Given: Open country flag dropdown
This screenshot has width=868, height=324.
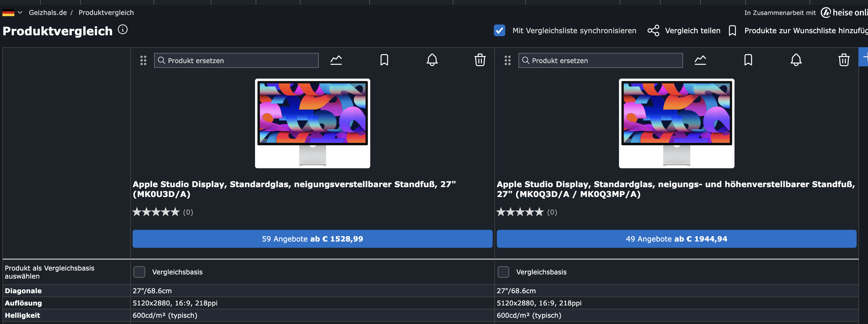Looking at the screenshot, I should click(x=12, y=13).
